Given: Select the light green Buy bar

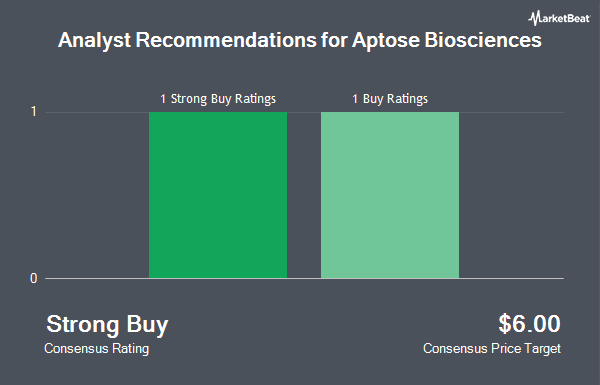Looking at the screenshot, I should point(390,195).
